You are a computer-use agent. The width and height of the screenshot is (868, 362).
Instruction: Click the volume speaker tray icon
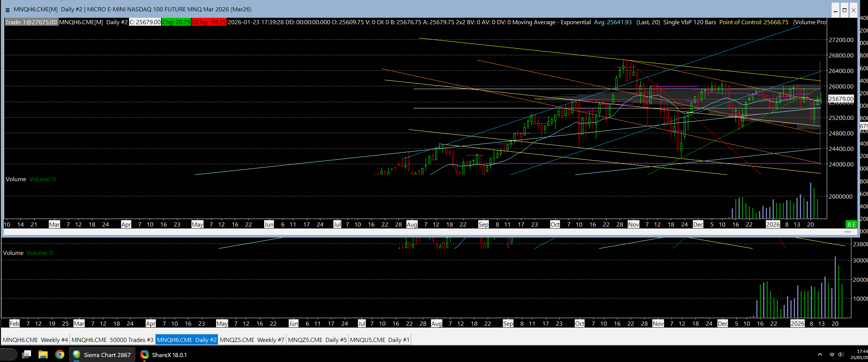point(841,354)
